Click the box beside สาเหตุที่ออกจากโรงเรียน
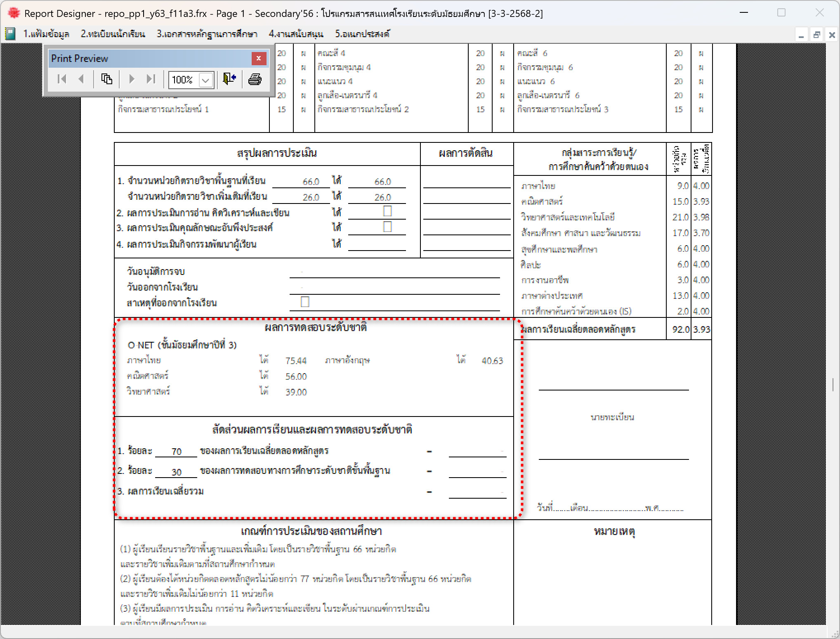Screen dimensions: 840x639 (305, 302)
